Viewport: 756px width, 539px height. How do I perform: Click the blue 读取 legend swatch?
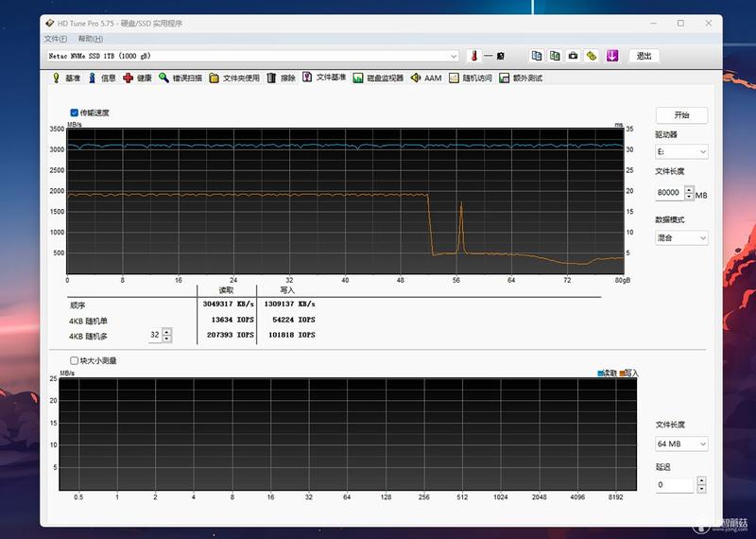(600, 374)
